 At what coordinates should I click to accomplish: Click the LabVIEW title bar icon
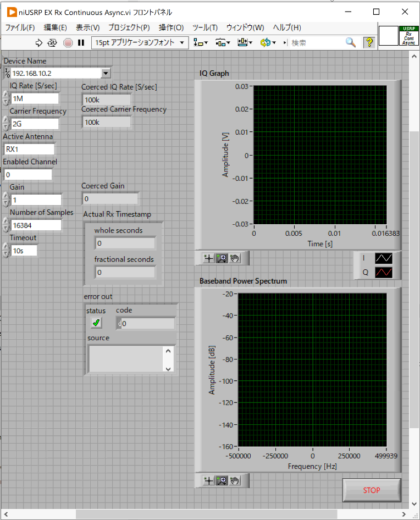click(x=12, y=12)
